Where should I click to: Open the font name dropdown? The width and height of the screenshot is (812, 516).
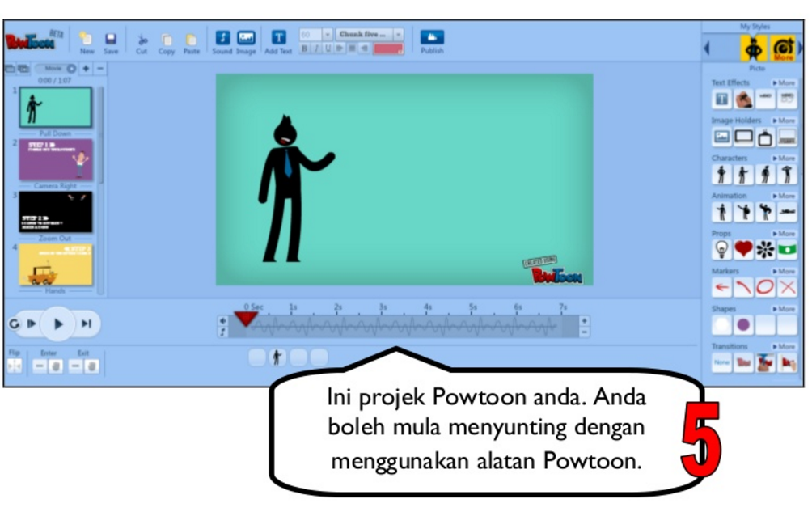(398, 34)
